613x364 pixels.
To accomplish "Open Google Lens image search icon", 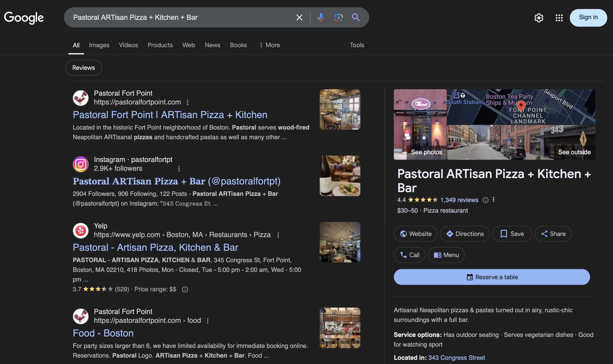I will (x=338, y=17).
